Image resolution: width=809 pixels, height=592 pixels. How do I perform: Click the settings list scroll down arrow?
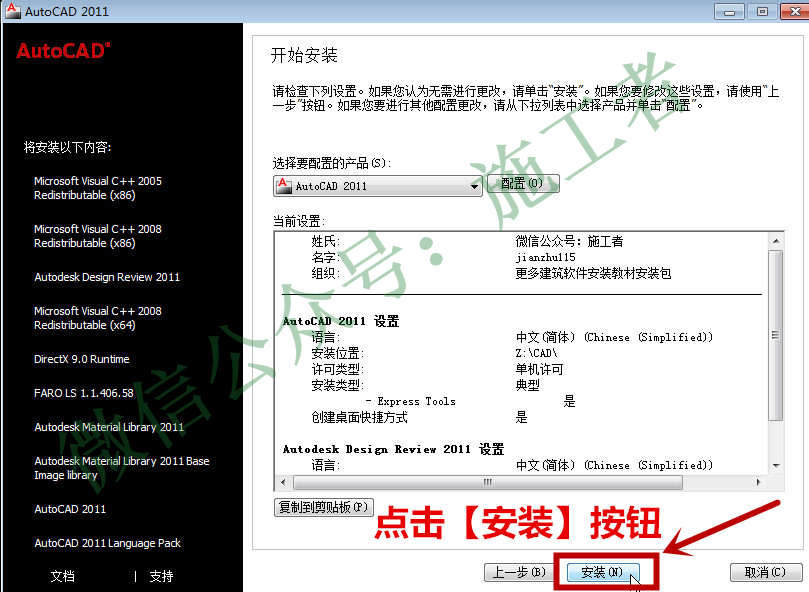[775, 466]
